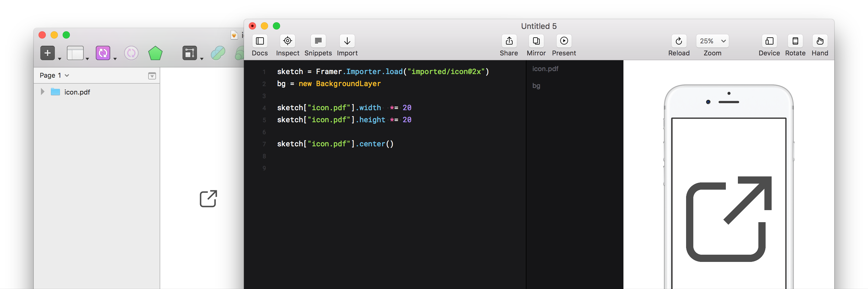868x289 pixels.
Task: Reload the Framer preview
Action: coord(679,41)
